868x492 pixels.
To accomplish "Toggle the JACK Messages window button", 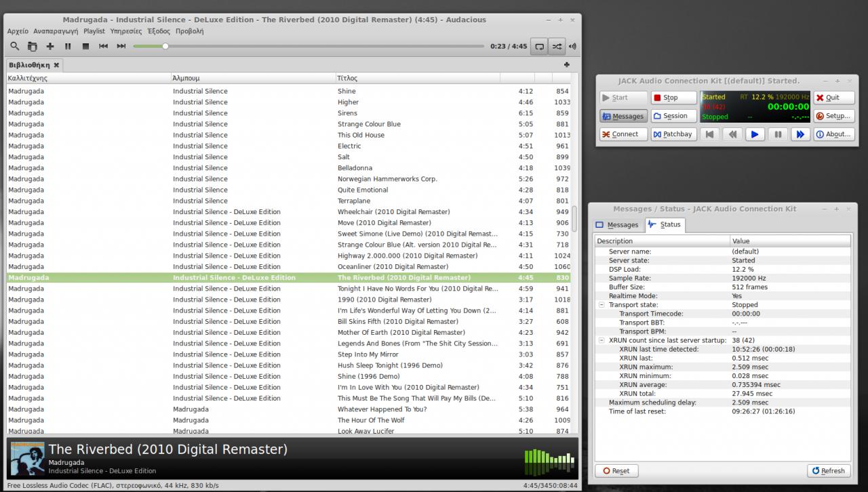I will 623,116.
